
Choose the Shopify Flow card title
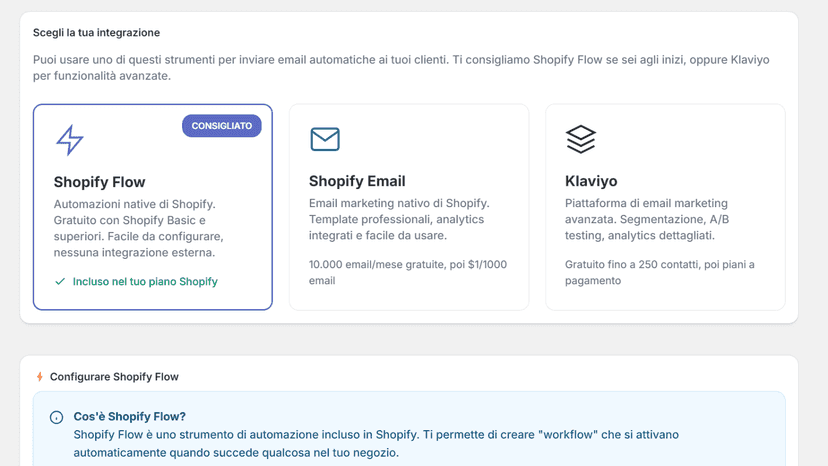99,182
